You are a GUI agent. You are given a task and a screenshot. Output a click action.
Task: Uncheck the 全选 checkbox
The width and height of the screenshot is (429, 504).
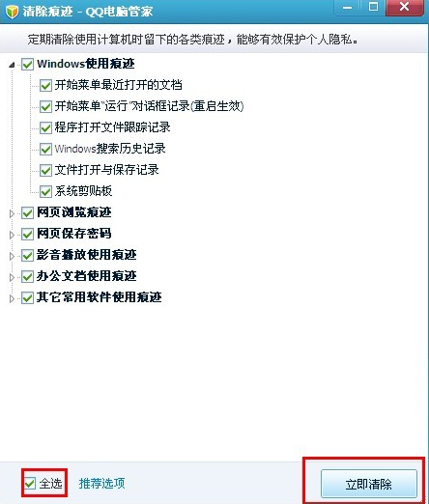30,483
